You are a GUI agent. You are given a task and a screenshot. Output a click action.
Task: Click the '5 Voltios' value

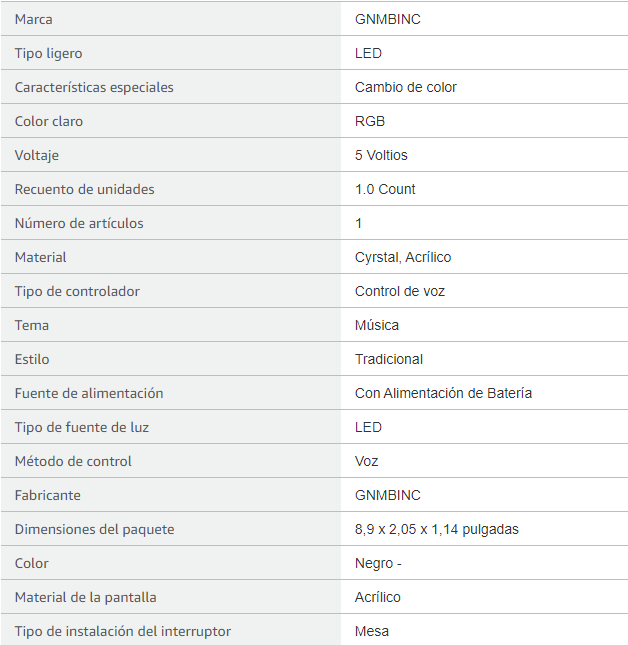click(x=381, y=155)
